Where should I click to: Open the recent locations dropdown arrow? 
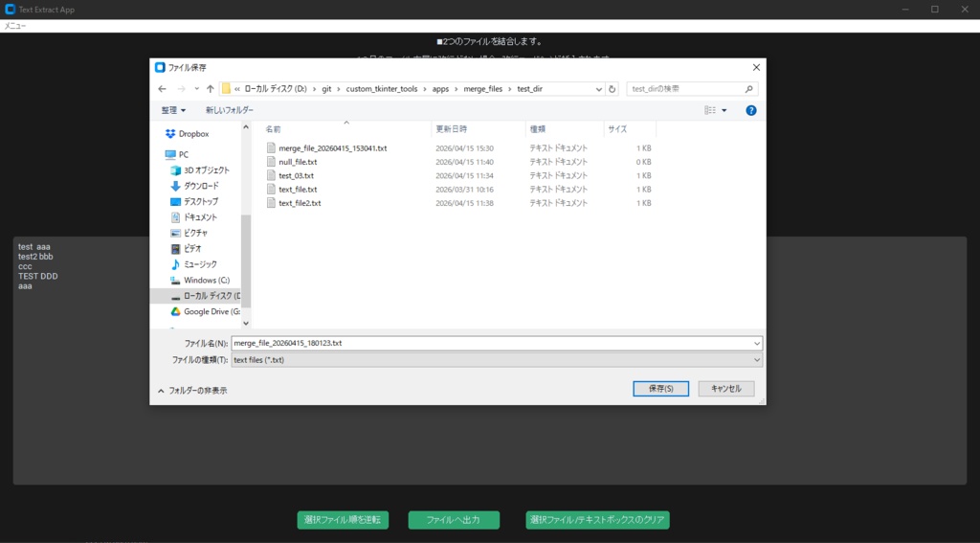[196, 89]
